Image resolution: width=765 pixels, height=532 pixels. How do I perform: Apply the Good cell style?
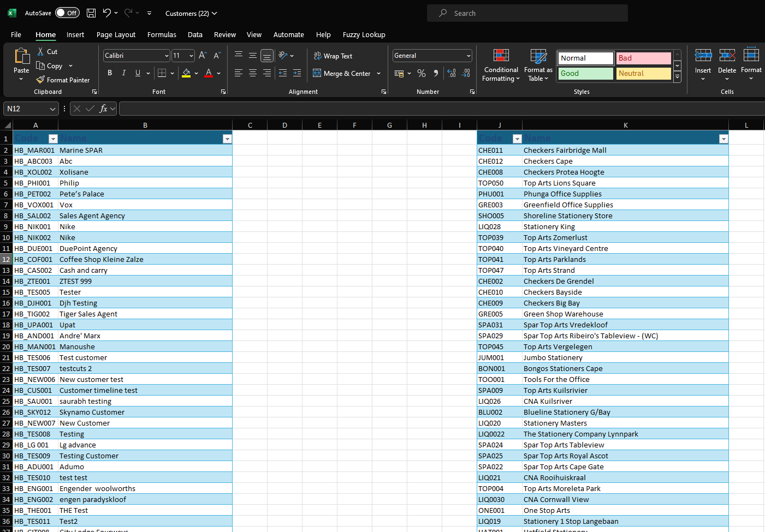point(585,73)
